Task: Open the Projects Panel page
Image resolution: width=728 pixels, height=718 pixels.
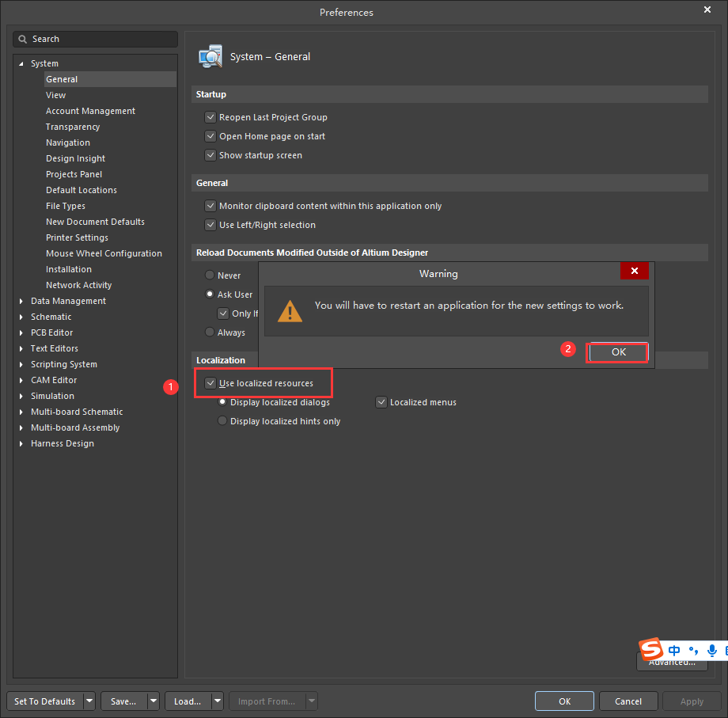Action: pos(74,174)
